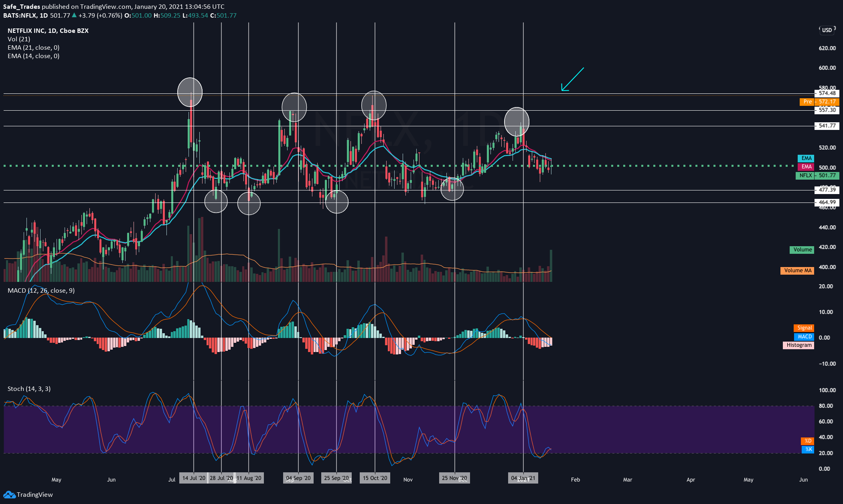
Task: Click the 25 Sep '20 date marker
Action: coord(336,478)
